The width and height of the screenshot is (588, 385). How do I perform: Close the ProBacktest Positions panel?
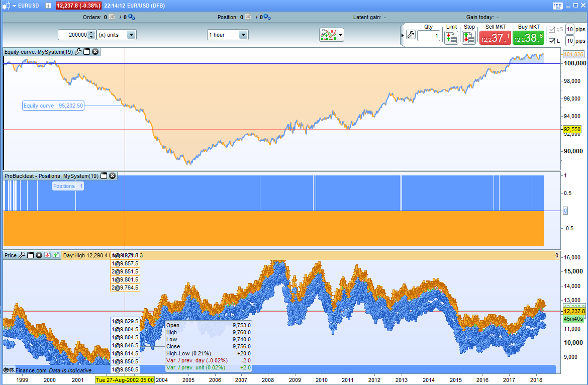(x=112, y=176)
